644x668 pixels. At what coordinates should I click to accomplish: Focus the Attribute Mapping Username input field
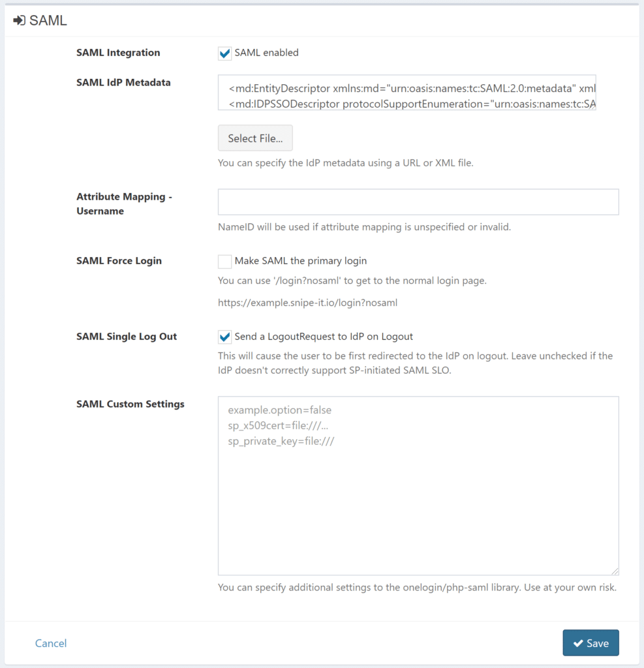(x=418, y=202)
